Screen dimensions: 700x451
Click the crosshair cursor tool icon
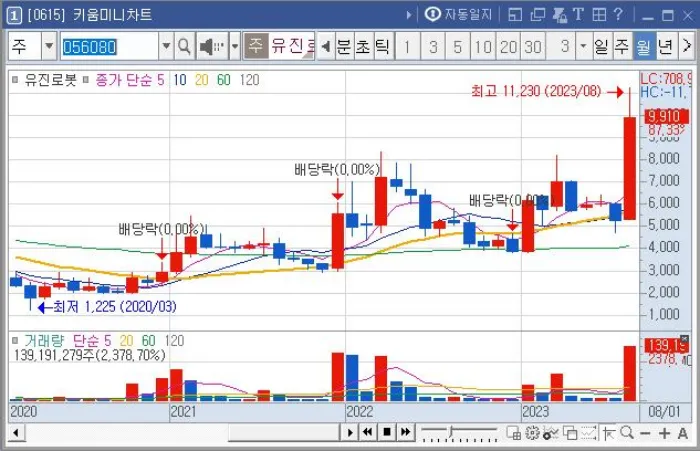608,433
